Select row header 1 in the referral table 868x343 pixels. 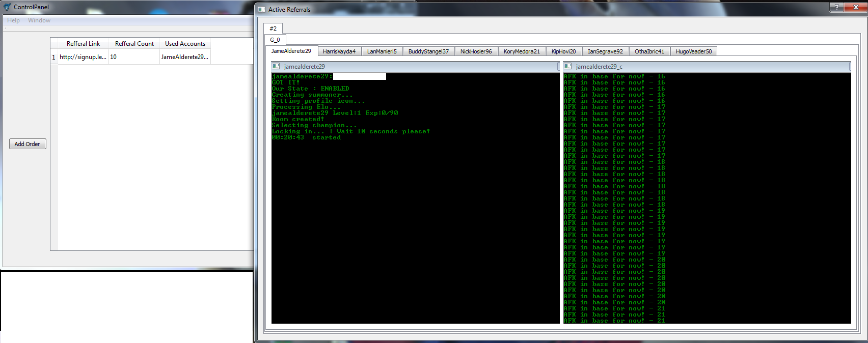[54, 57]
